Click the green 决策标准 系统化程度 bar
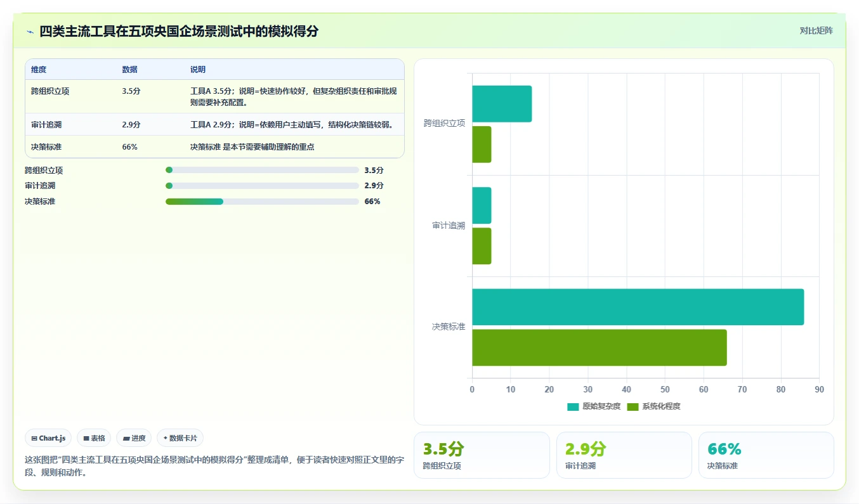Image resolution: width=859 pixels, height=504 pixels. click(x=599, y=347)
